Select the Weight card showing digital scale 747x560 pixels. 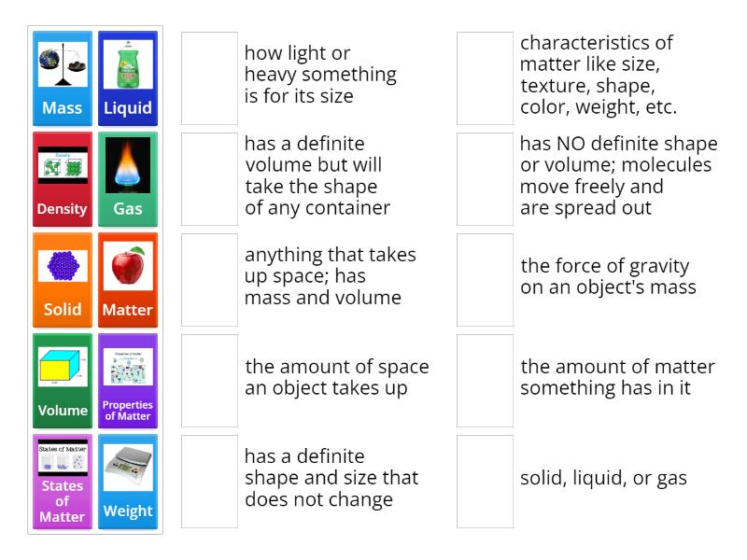[129, 481]
